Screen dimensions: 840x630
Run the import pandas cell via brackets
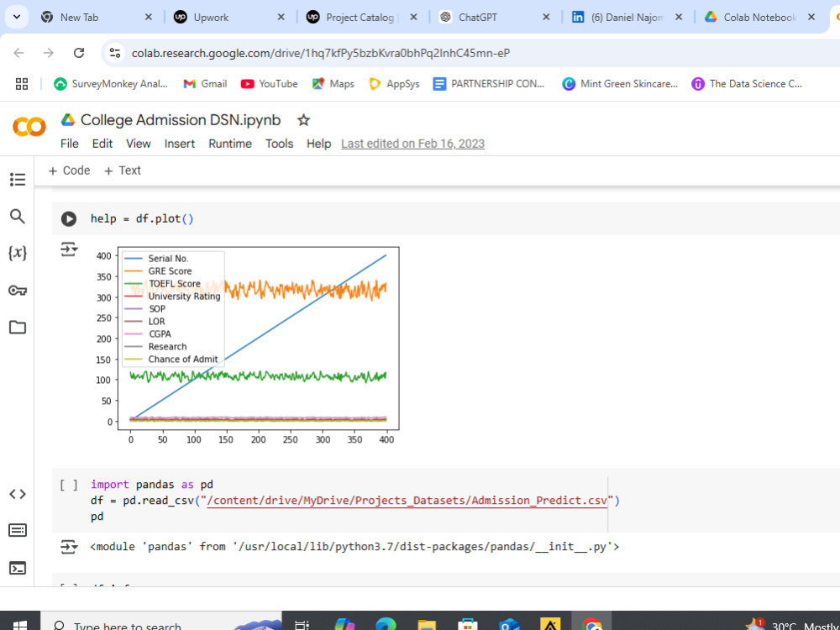(69, 485)
